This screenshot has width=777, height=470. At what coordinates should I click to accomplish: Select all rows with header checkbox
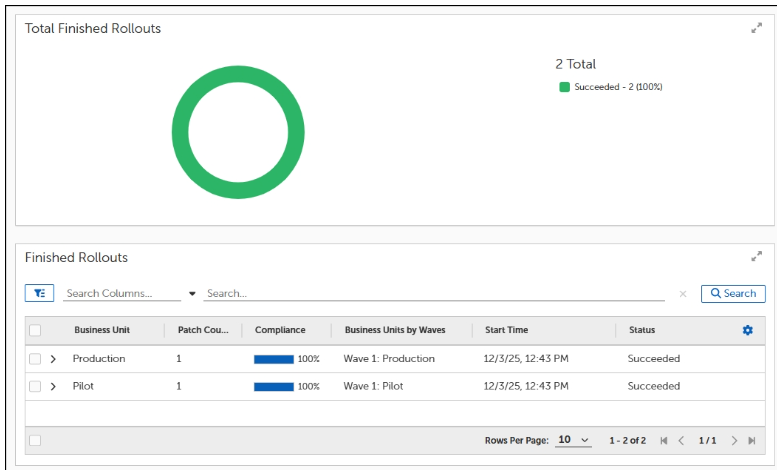tap(35, 330)
